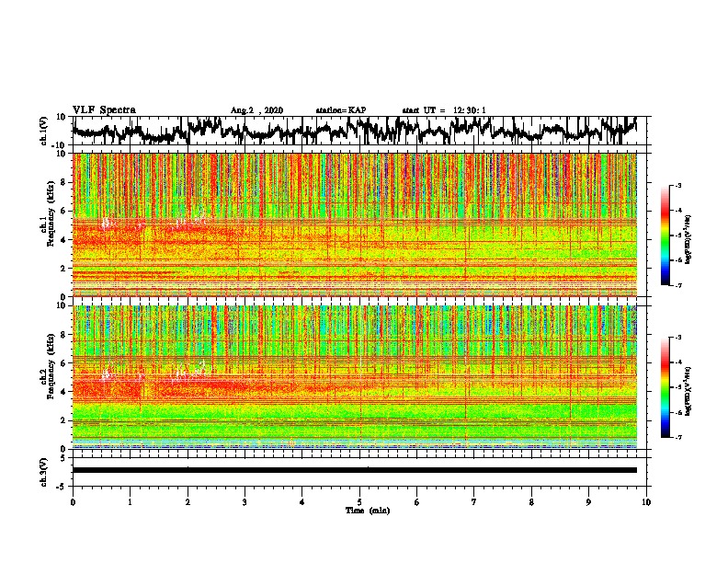The image size is (728, 563).
Task: Click the time axis tick label "3"
Action: (x=245, y=502)
